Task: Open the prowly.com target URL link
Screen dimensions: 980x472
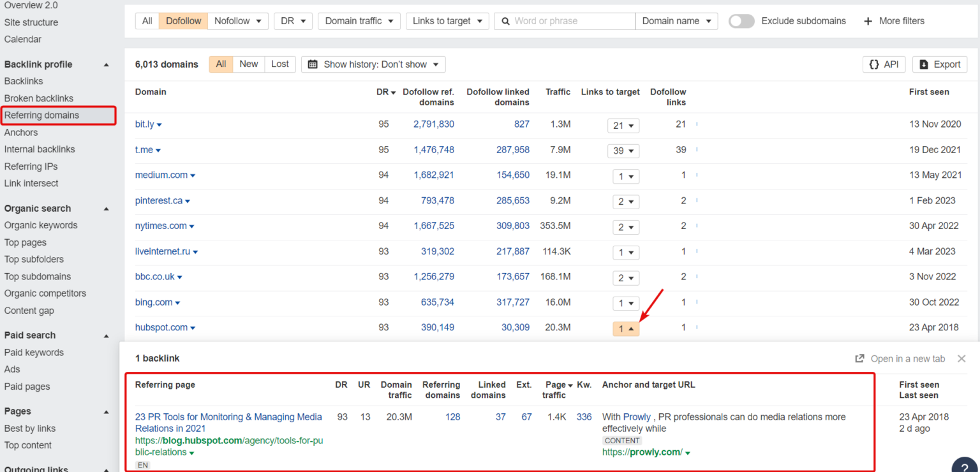Action: [x=641, y=452]
